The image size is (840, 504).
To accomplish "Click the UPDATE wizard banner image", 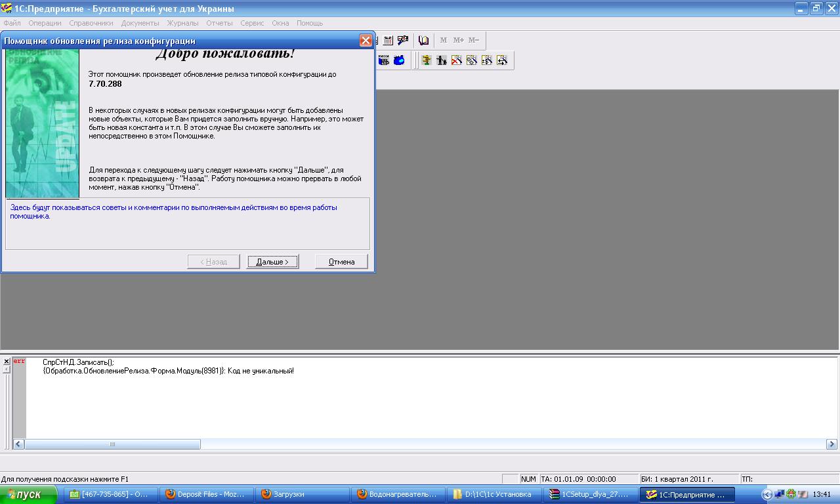I will point(42,123).
